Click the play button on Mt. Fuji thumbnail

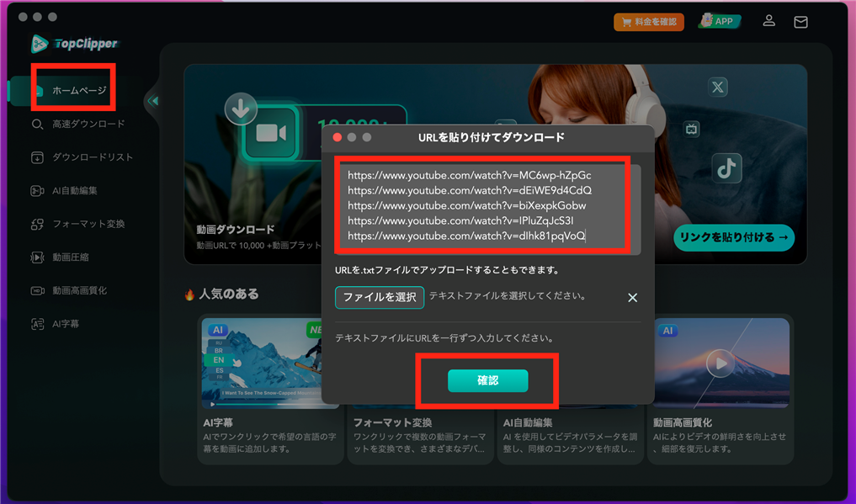pos(720,363)
